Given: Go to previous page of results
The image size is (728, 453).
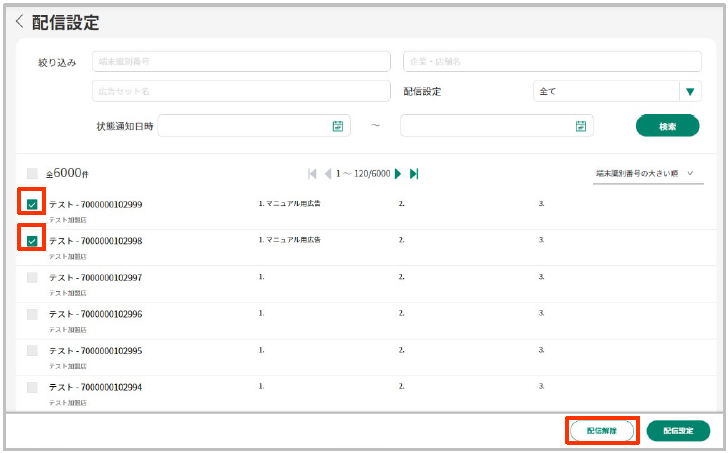Looking at the screenshot, I should (x=327, y=174).
